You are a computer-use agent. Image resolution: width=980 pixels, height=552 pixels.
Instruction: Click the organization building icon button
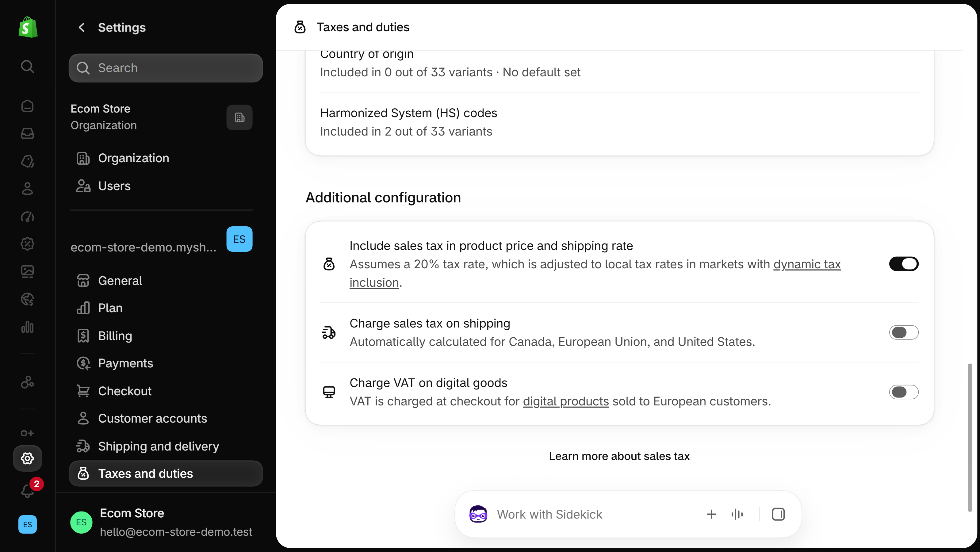(x=239, y=117)
